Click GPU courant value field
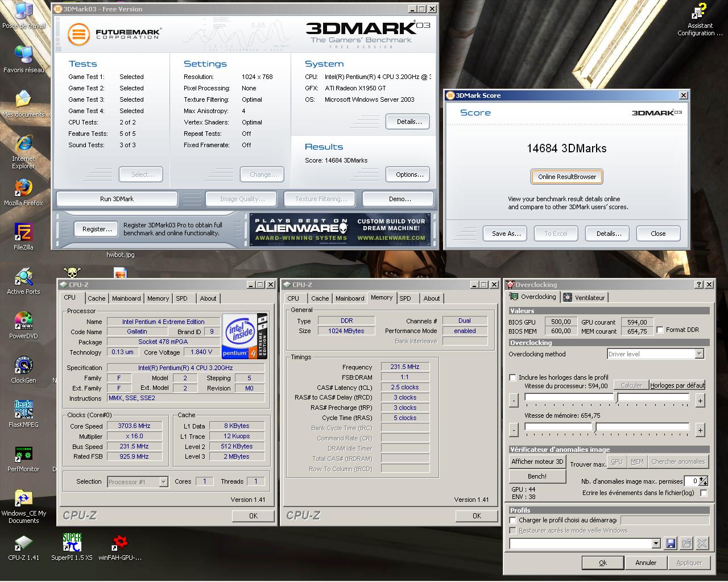This screenshot has height=582, width=728. pyautogui.click(x=637, y=322)
